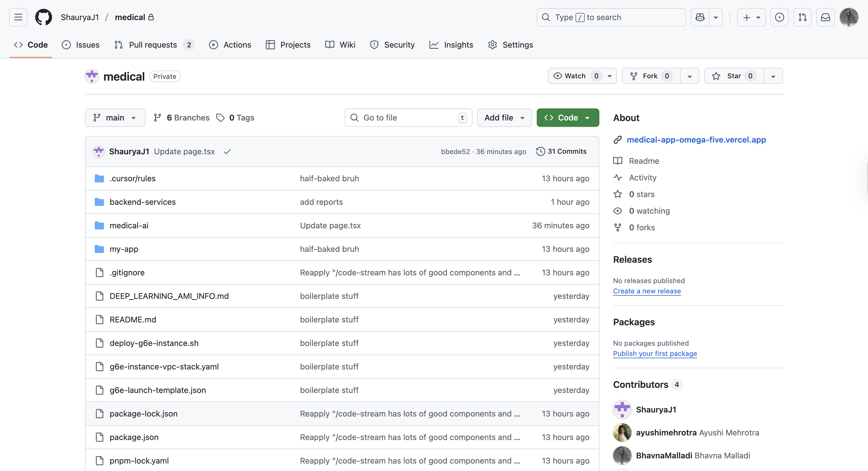Viewport: 868px width, 471px height.
Task: Expand the main branch dropdown
Action: 115,118
